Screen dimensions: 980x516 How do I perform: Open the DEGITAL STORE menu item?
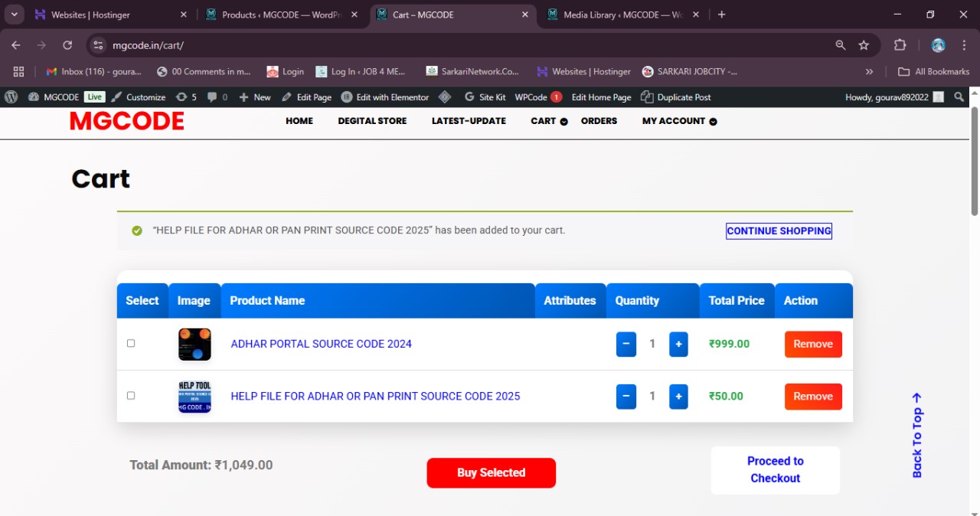click(x=372, y=121)
